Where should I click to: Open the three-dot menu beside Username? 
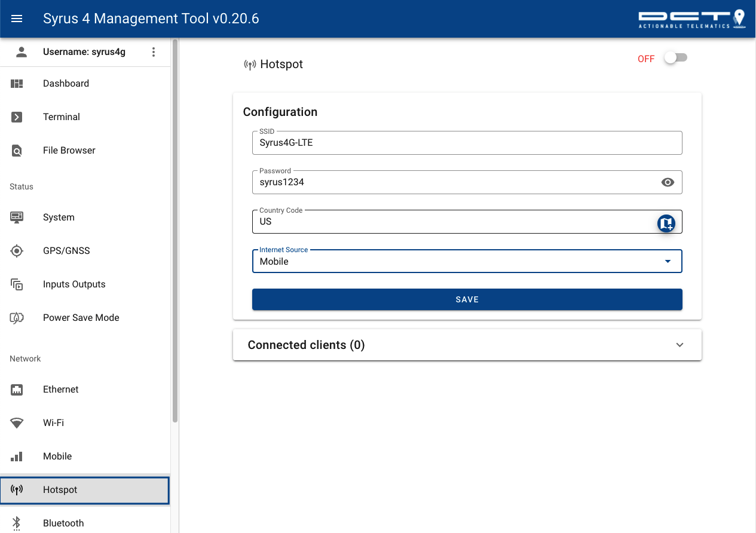point(154,52)
